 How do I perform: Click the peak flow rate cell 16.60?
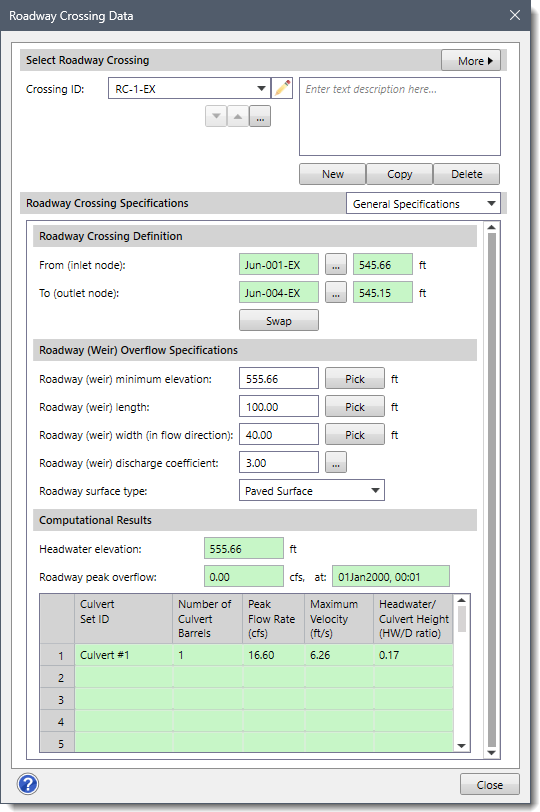(x=273, y=655)
